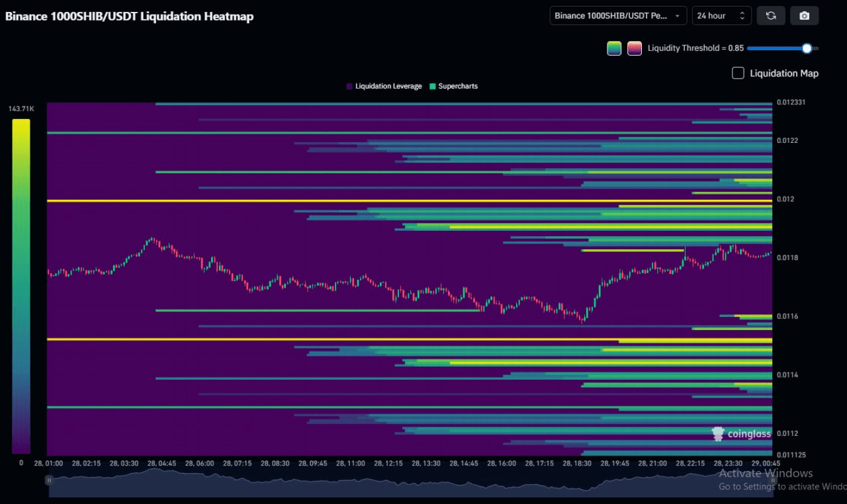Image resolution: width=847 pixels, height=504 pixels.
Task: Open the Binance 1000SHIB/USDT pair dropdown
Action: [x=617, y=16]
